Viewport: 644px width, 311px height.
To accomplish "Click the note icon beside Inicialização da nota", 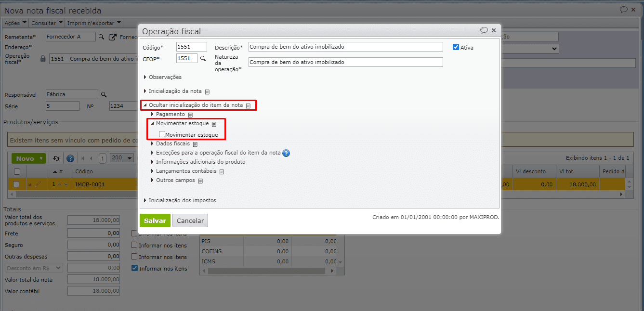I will tap(207, 91).
